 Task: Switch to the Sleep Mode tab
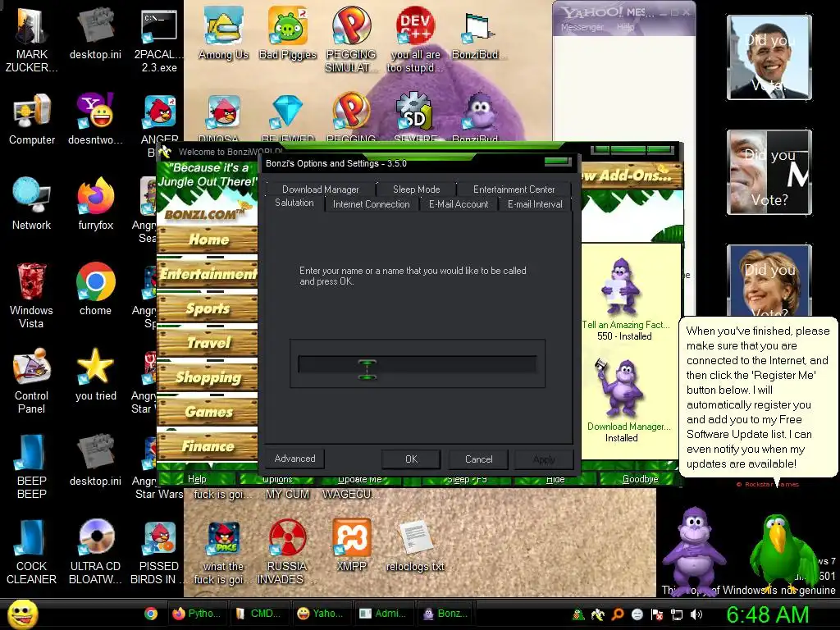[416, 189]
